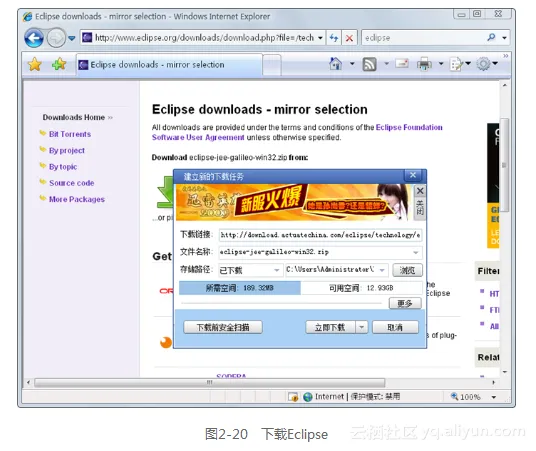Click the RSS feeds icon
This screenshot has height=451, width=536.
coord(370,64)
